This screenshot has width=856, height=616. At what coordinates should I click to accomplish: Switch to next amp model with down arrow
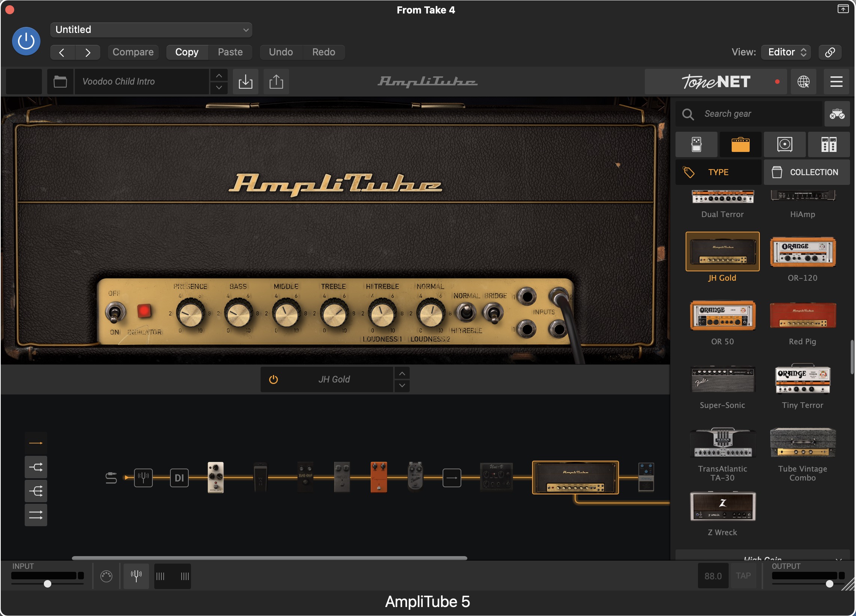pyautogui.click(x=402, y=385)
